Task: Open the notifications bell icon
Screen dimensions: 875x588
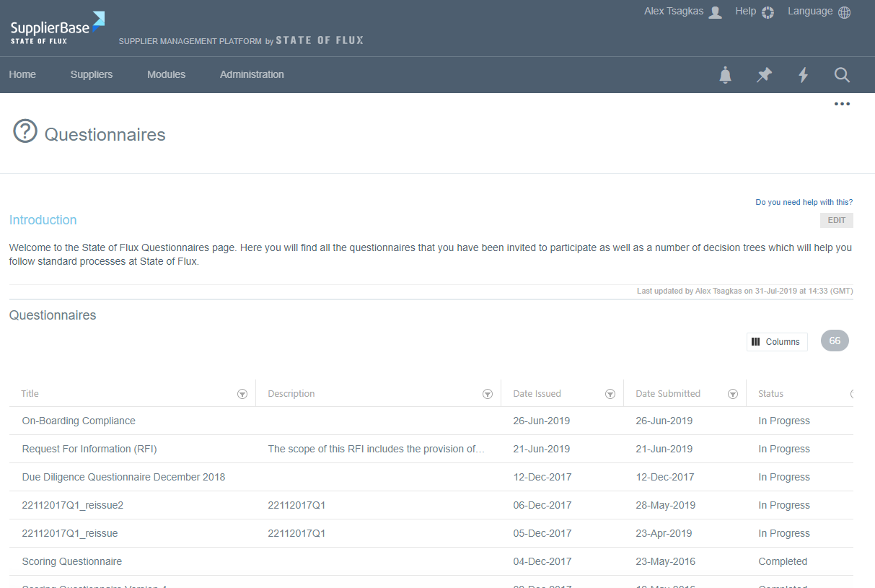Action: 725,74
